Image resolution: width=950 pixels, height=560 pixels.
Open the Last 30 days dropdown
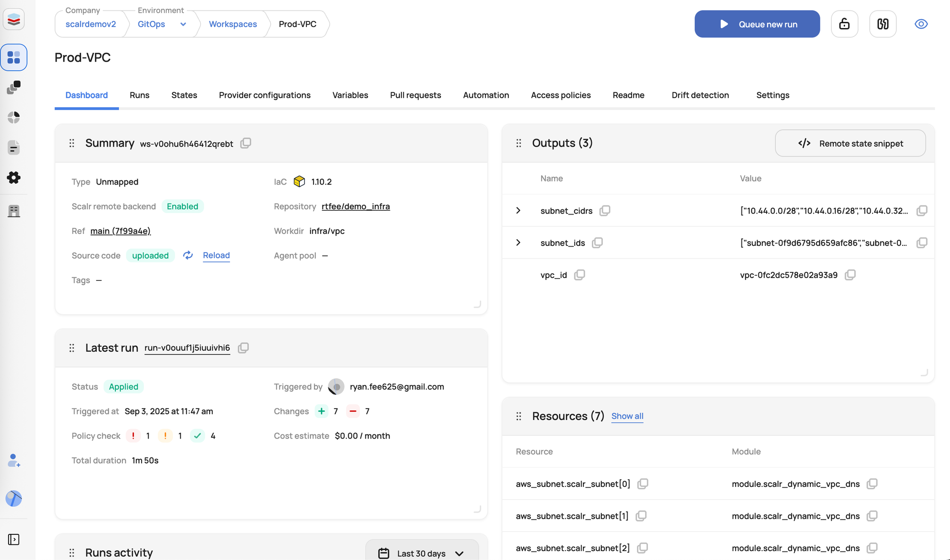(421, 553)
